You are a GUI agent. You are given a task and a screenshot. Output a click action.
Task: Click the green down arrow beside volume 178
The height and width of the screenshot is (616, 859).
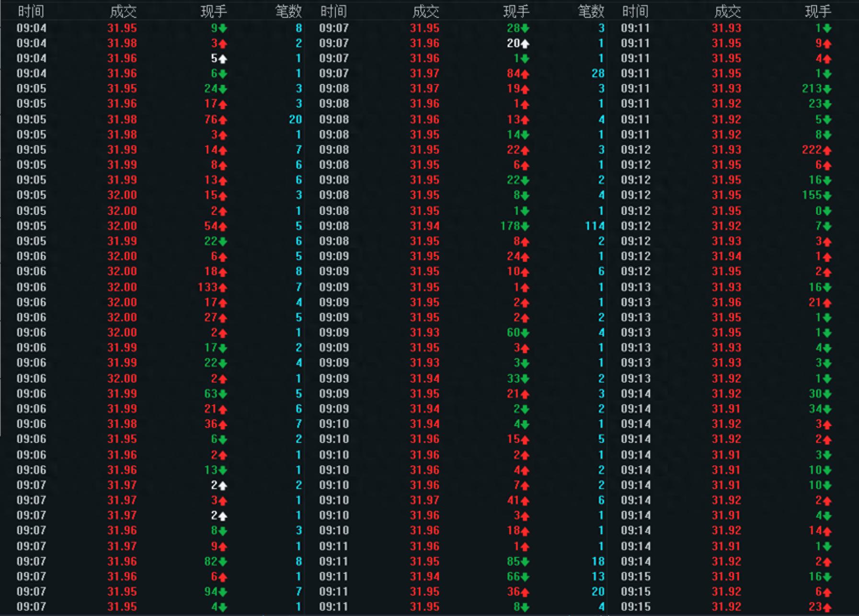(x=525, y=226)
